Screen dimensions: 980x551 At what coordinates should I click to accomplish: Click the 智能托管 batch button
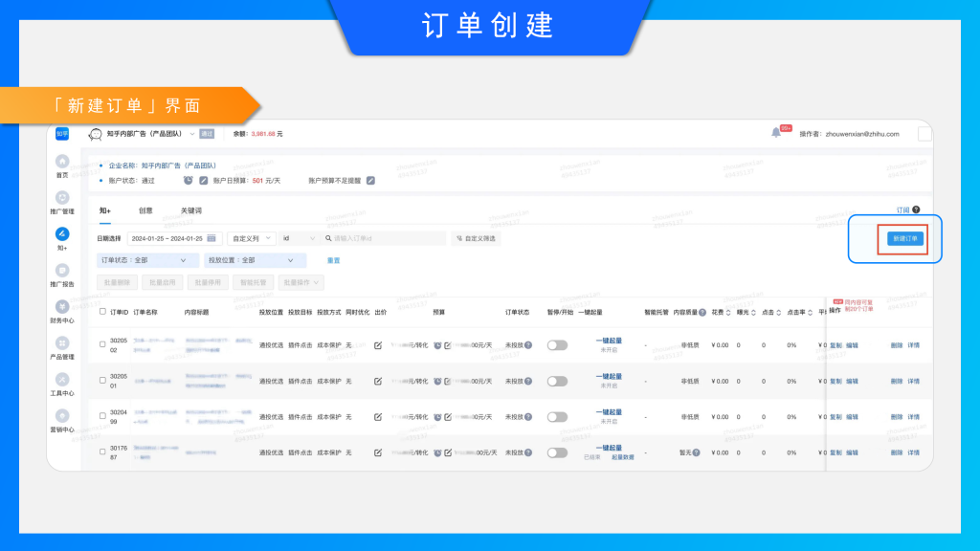pyautogui.click(x=253, y=282)
